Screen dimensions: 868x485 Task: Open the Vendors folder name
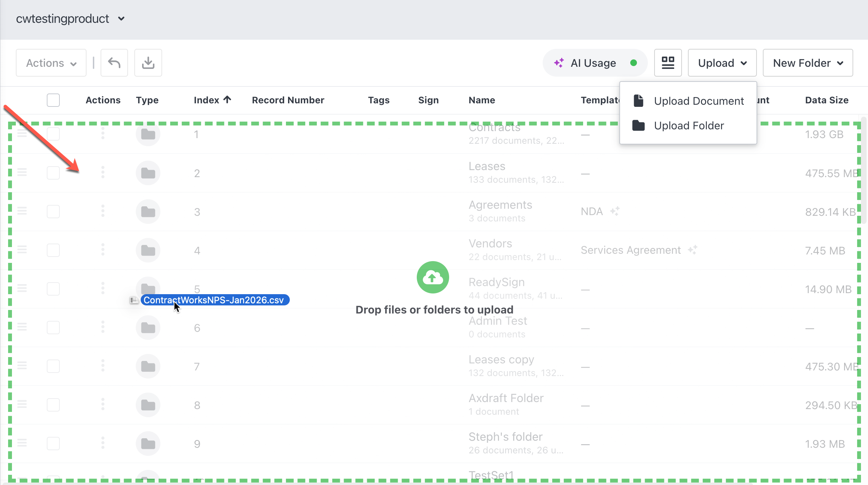click(x=490, y=243)
